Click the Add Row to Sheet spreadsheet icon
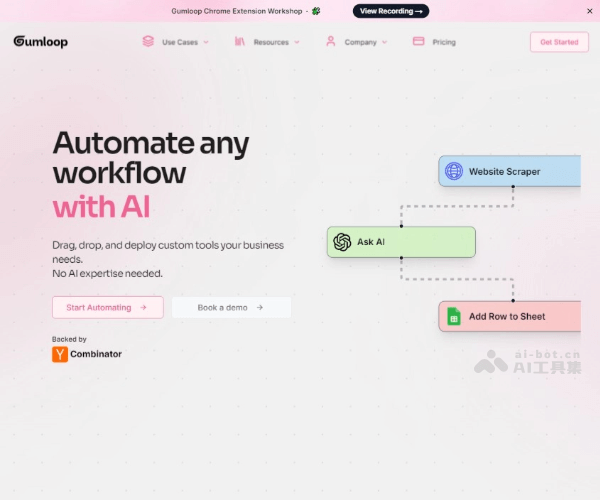600x500 pixels. pos(454,316)
